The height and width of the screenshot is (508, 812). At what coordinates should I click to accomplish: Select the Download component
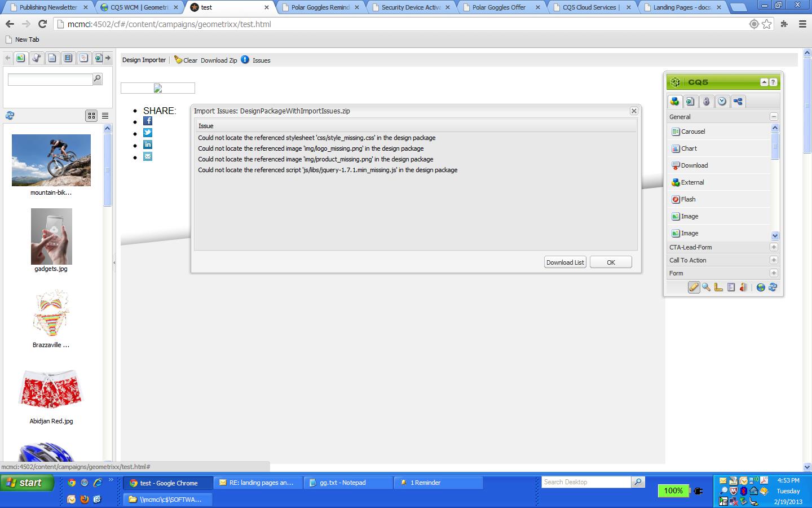click(x=719, y=165)
